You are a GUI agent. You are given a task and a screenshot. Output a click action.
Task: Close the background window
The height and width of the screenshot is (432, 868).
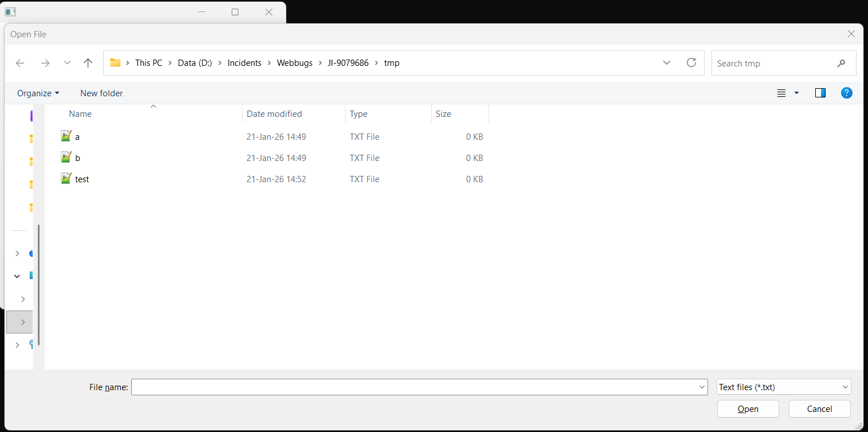tap(269, 12)
